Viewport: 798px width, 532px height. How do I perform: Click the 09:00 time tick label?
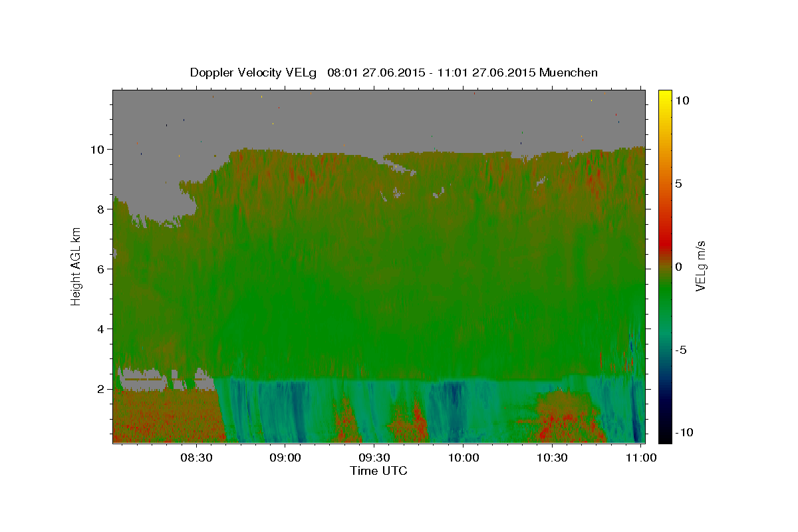pyautogui.click(x=286, y=458)
